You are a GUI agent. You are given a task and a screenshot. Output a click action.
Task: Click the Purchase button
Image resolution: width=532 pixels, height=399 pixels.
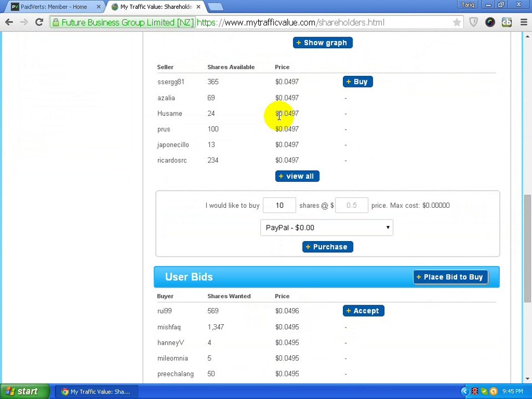328,247
